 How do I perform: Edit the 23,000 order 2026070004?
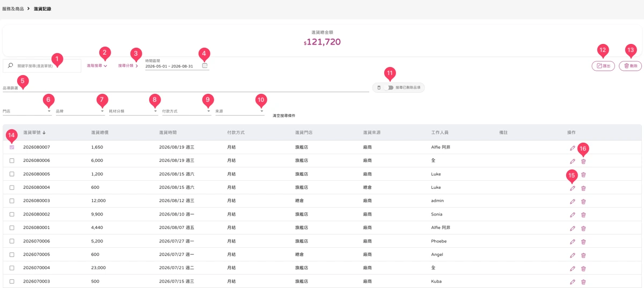coord(573,268)
